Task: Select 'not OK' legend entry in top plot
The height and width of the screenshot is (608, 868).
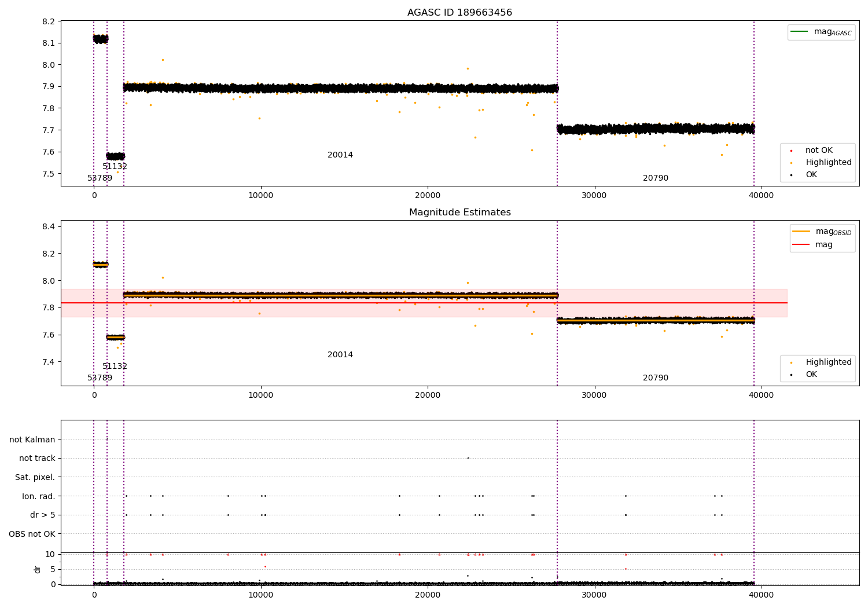Action: [819, 151]
